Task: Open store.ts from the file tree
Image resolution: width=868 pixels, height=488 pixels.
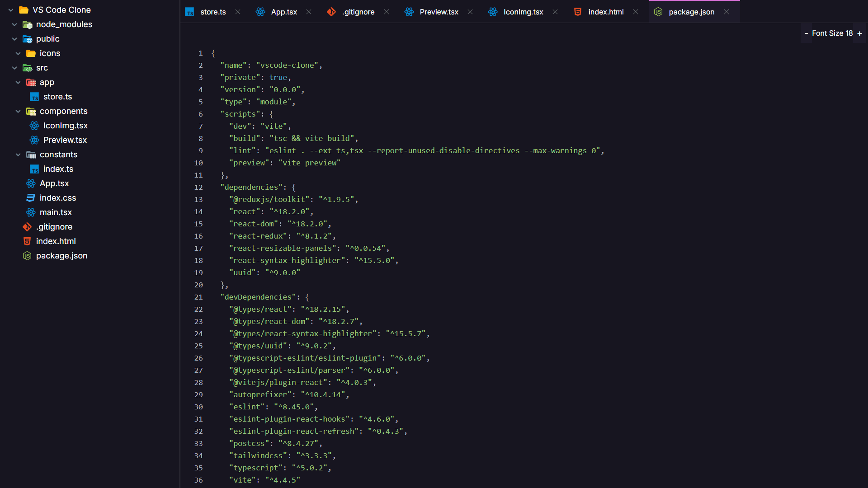Action: point(57,97)
